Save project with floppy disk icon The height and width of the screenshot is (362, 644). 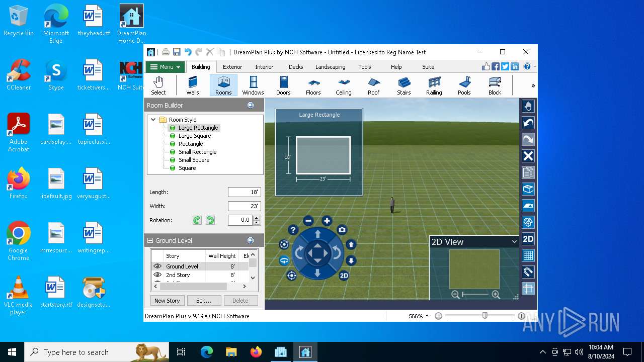coord(177,52)
